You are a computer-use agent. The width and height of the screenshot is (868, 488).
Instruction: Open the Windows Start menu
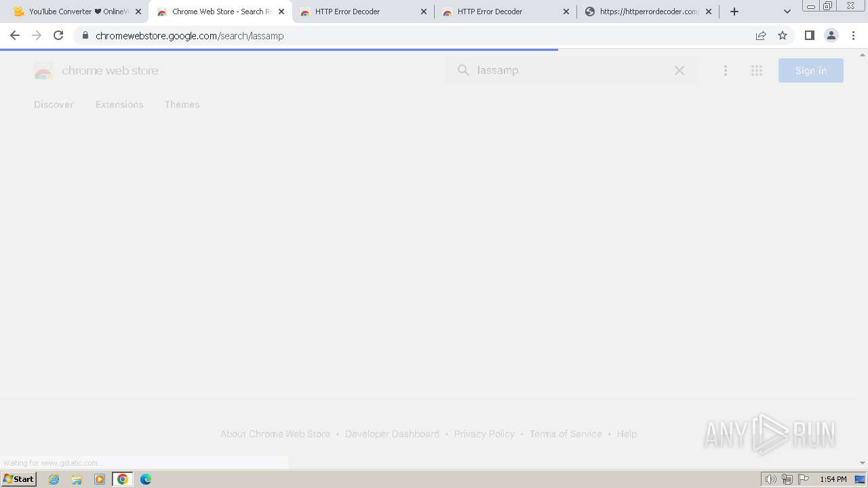pos(18,479)
